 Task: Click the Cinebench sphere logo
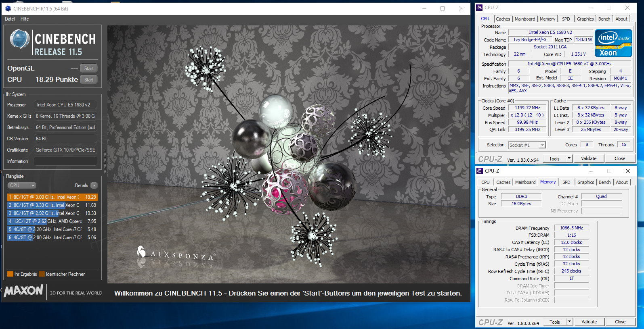19,40
